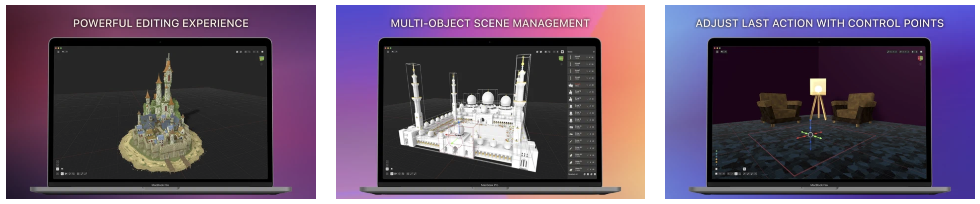
Task: Select Group 6 in the Scene panel
Action: tap(581, 64)
